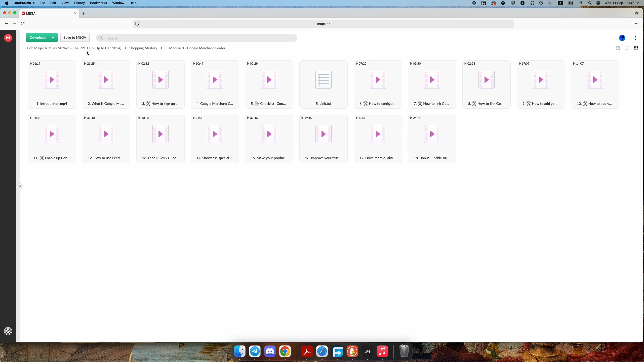Open the History menu
This screenshot has width=644, height=362.
click(79, 3)
